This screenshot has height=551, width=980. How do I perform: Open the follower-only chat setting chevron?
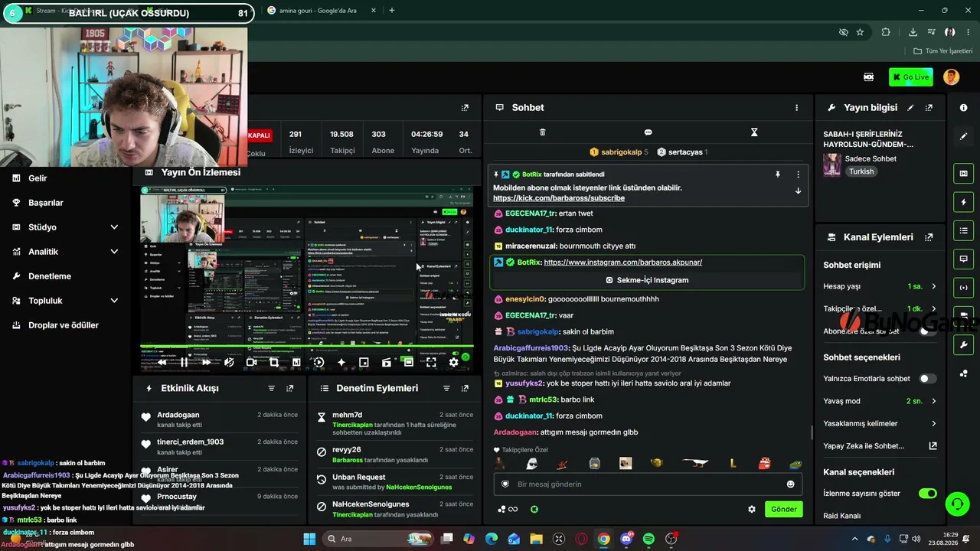coord(933,309)
